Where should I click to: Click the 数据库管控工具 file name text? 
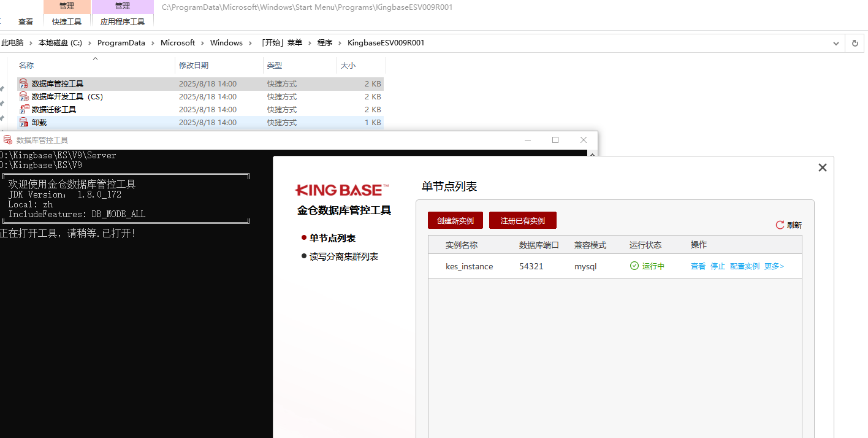point(58,84)
